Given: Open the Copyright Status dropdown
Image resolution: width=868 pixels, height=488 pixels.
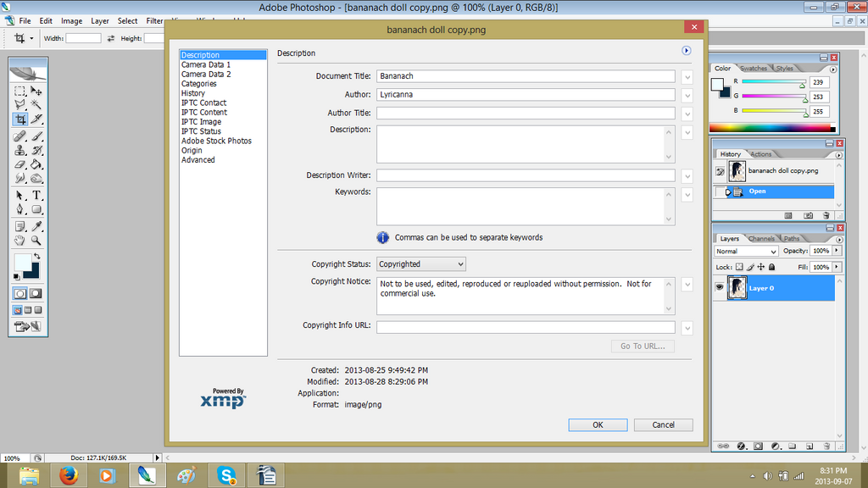Looking at the screenshot, I should 421,264.
